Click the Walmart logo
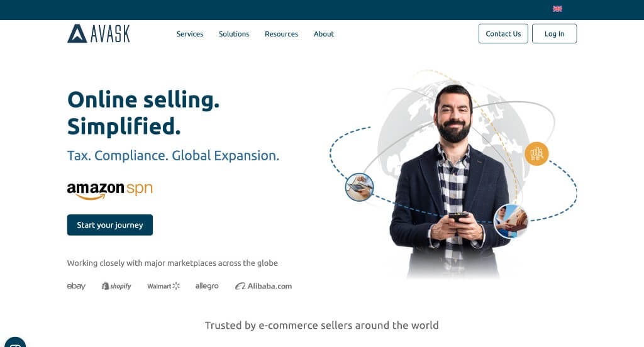644x347 pixels. (164, 286)
